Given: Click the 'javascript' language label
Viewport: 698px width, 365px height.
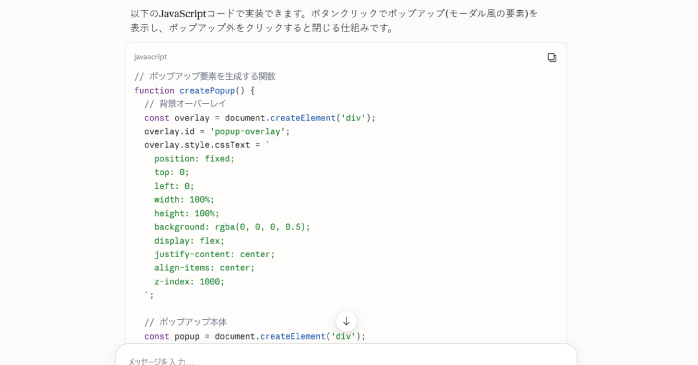Looking at the screenshot, I should click(x=150, y=57).
